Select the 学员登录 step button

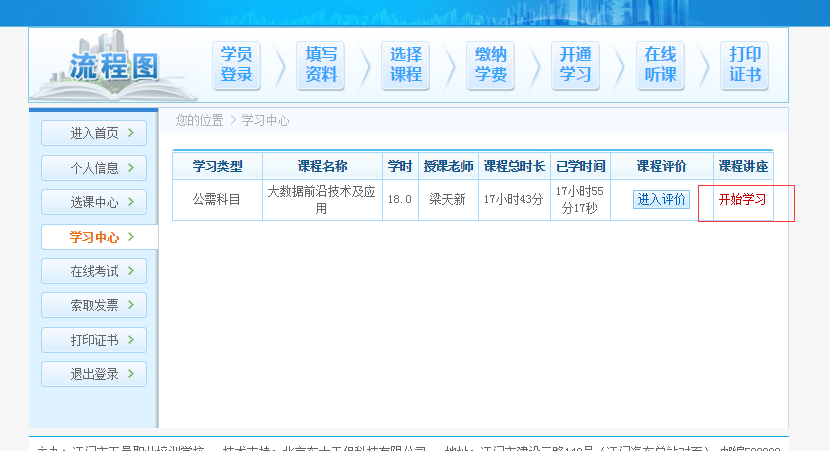pyautogui.click(x=236, y=65)
